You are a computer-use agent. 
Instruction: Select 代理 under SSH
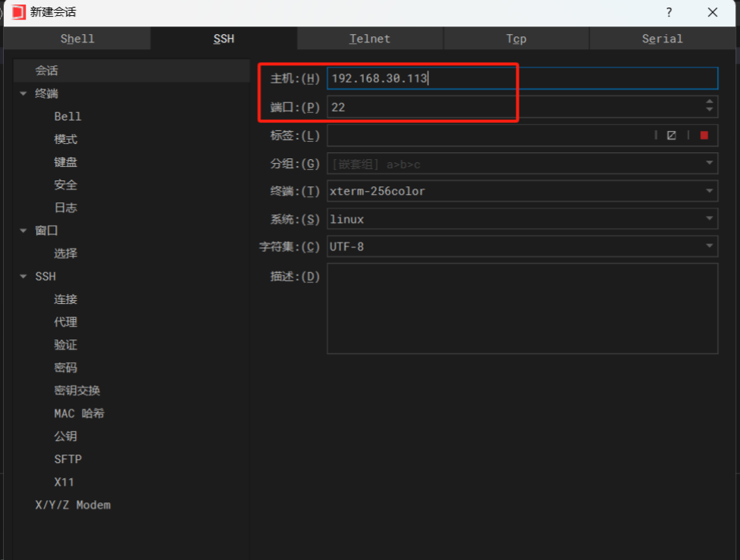pos(66,322)
